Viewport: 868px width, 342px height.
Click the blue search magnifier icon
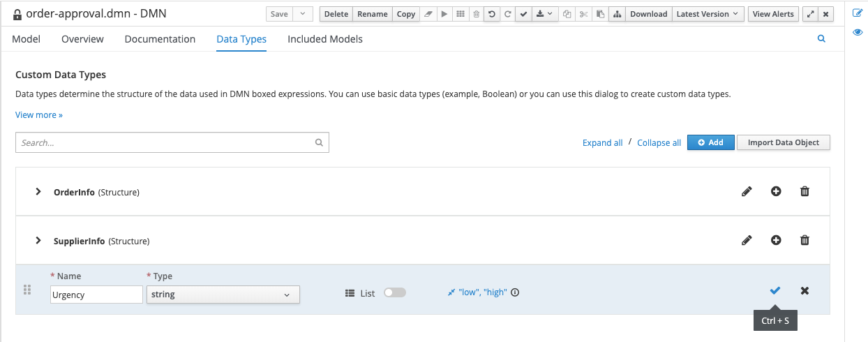[821, 39]
